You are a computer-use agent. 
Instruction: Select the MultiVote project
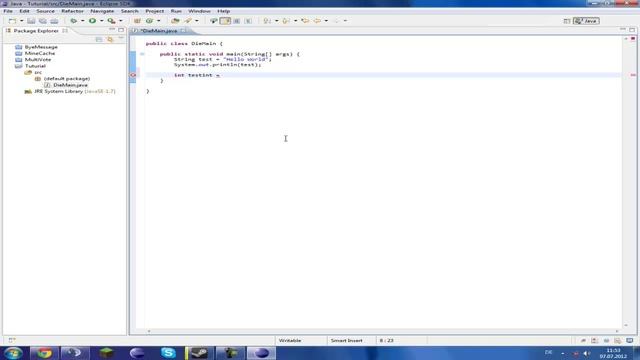tap(38, 60)
